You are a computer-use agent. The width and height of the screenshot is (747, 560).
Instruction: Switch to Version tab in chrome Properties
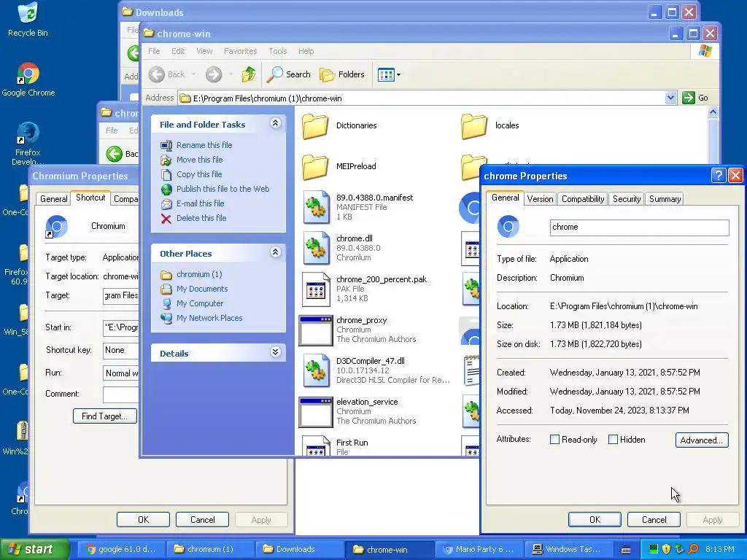(x=540, y=199)
